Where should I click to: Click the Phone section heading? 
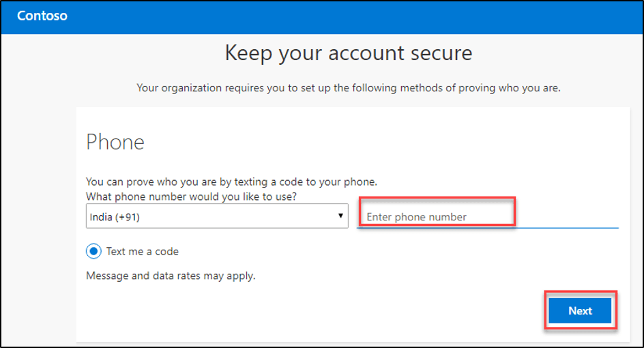[x=115, y=142]
